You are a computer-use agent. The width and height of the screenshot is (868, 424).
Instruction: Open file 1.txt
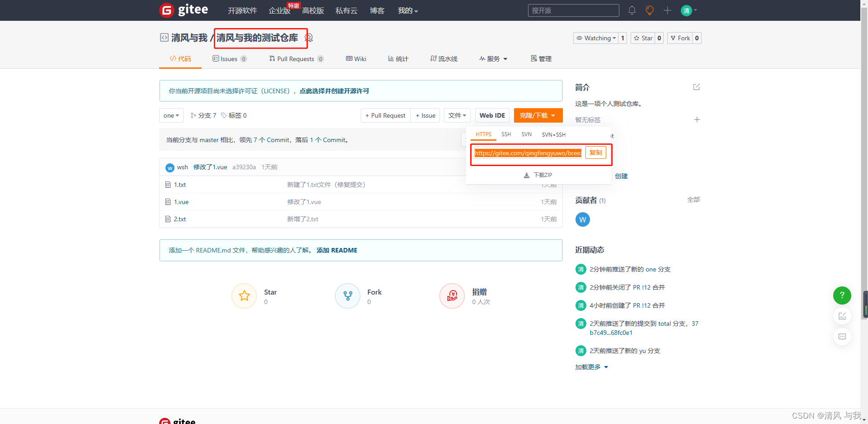click(x=180, y=185)
